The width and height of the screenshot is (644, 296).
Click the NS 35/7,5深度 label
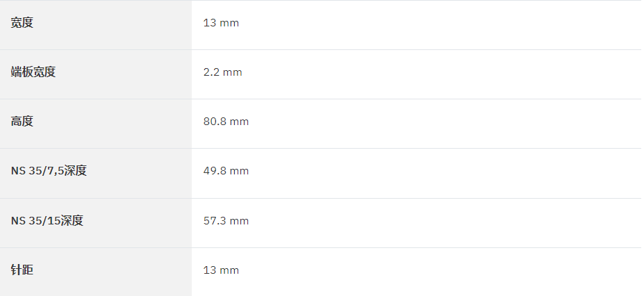pyautogui.click(x=49, y=170)
